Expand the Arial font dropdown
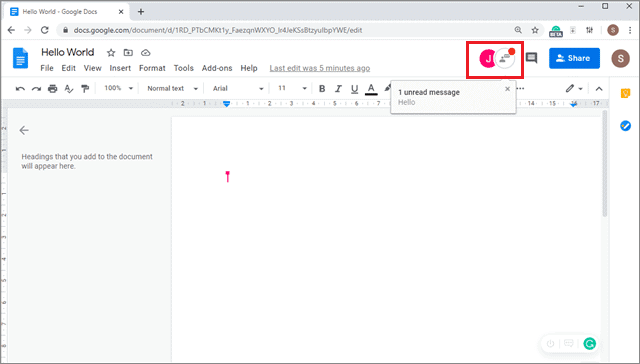640x364 pixels. point(238,88)
